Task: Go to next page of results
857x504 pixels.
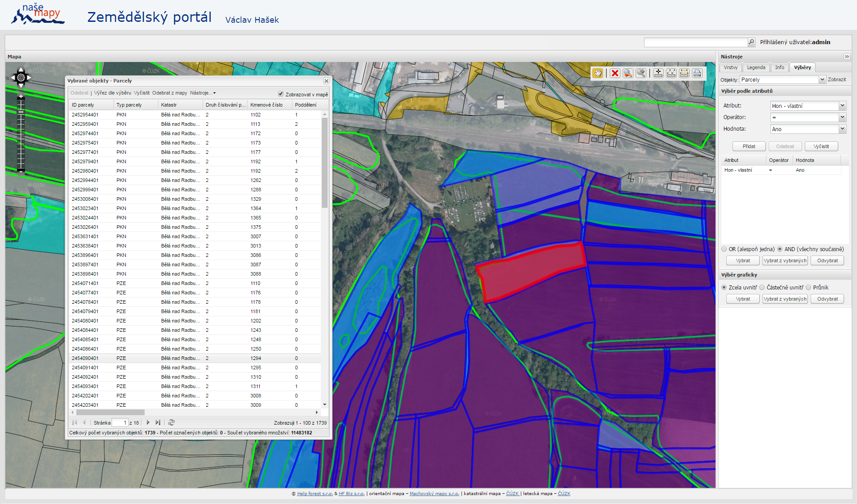Action: pyautogui.click(x=148, y=422)
